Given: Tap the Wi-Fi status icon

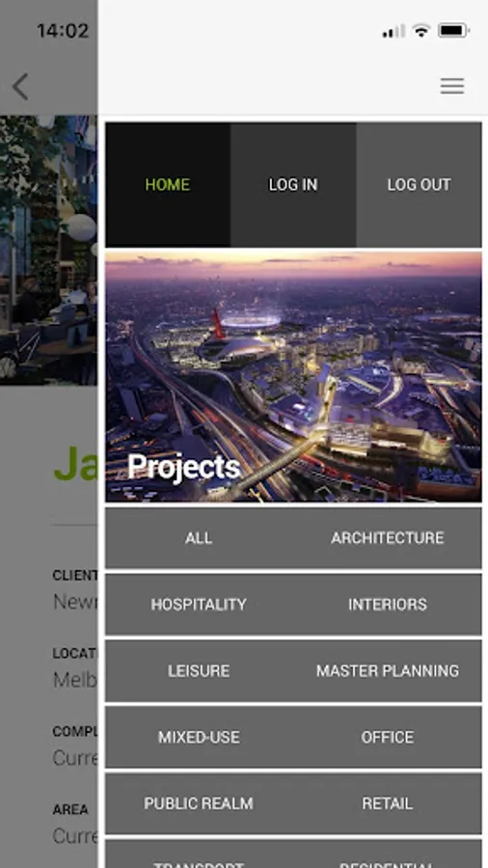Looking at the screenshot, I should click(421, 31).
